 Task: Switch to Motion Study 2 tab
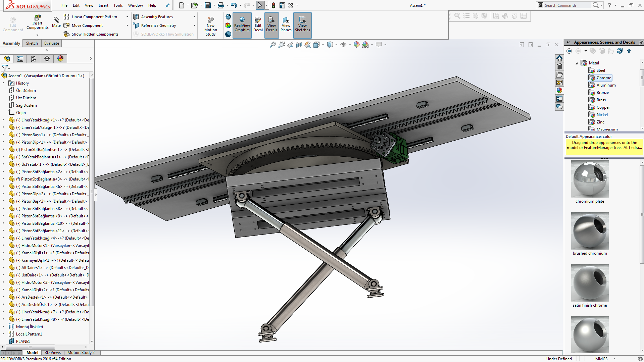[81, 353]
